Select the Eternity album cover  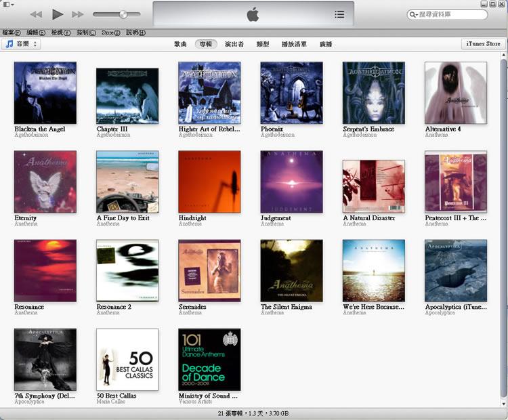point(45,182)
